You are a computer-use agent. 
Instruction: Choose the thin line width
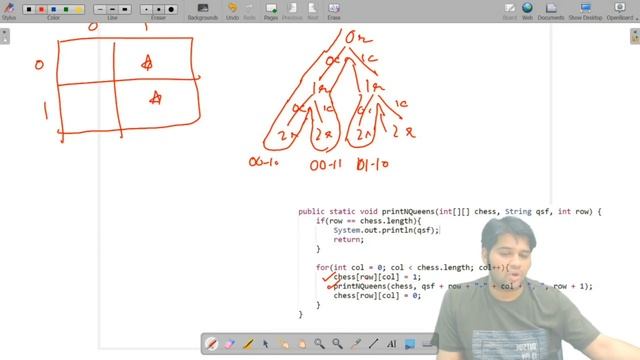(100, 9)
